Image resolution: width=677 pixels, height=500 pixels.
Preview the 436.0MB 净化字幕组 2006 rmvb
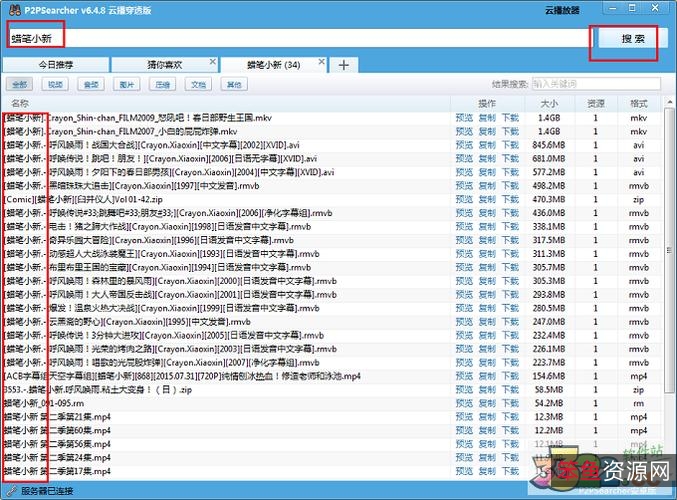click(x=464, y=213)
